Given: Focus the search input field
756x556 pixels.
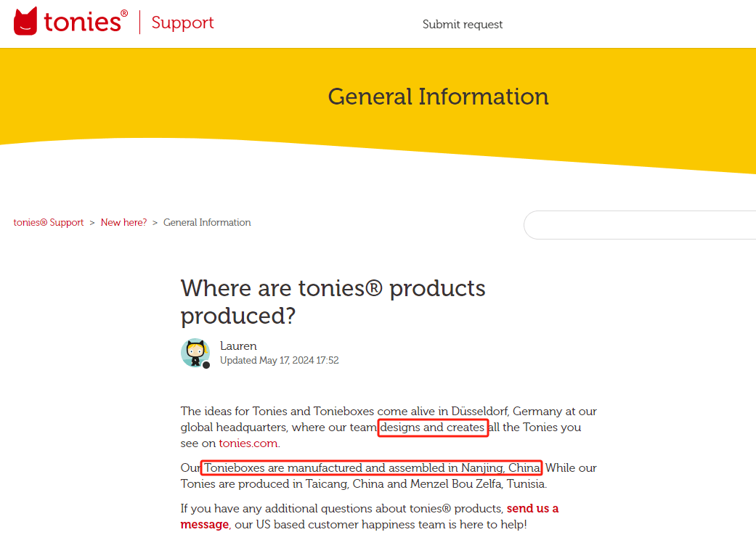Looking at the screenshot, I should click(x=640, y=225).
